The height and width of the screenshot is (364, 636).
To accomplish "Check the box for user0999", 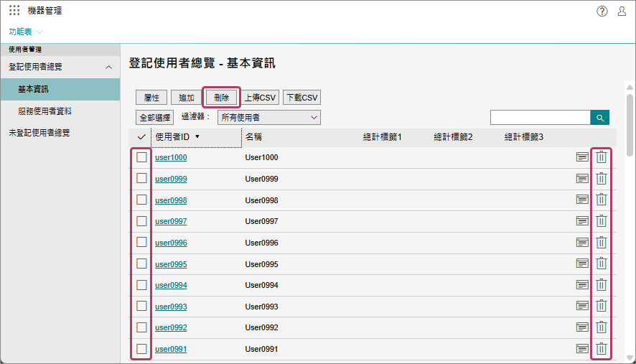I will pos(142,178).
